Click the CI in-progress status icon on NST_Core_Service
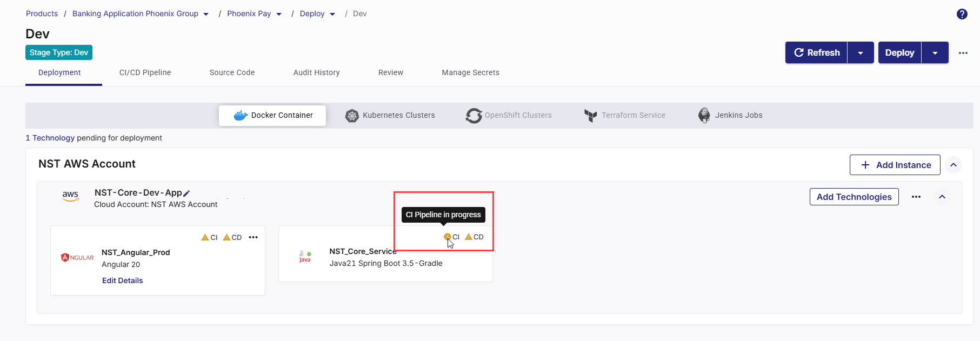This screenshot has height=341, width=980. coord(447,237)
